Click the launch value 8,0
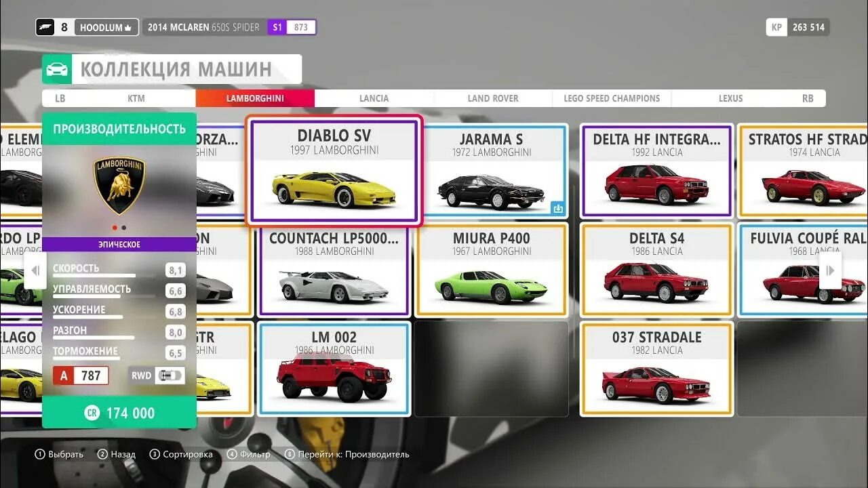 click(176, 333)
